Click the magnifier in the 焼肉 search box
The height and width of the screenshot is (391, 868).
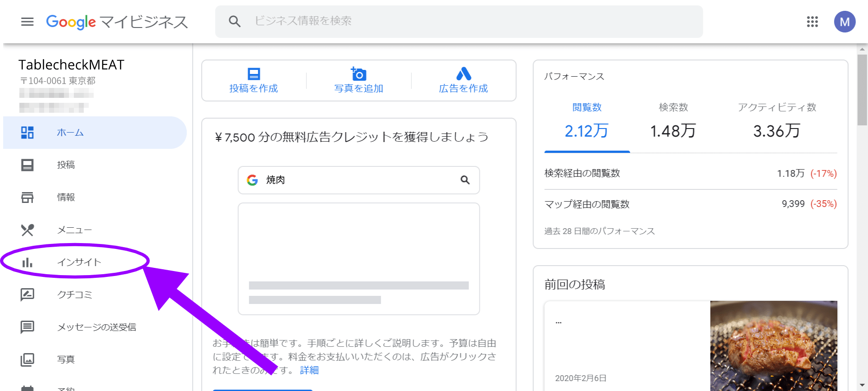(465, 180)
